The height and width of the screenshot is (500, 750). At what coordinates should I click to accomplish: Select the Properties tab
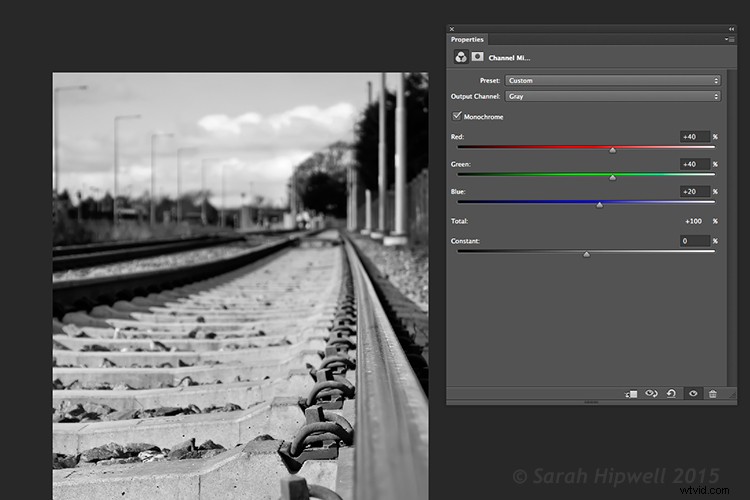click(x=467, y=40)
